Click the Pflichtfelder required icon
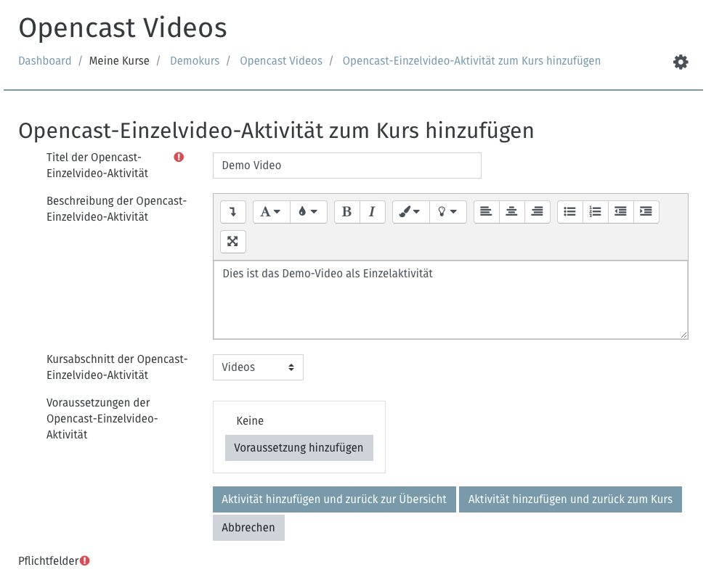 click(x=85, y=560)
